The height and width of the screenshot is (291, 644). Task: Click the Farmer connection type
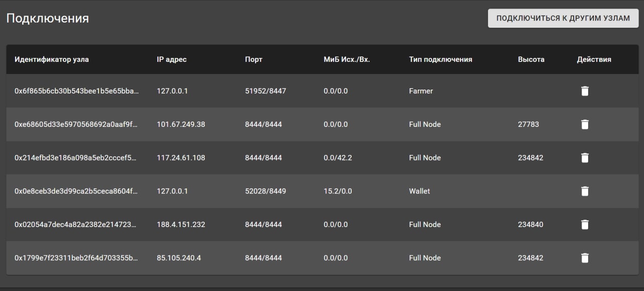point(421,91)
